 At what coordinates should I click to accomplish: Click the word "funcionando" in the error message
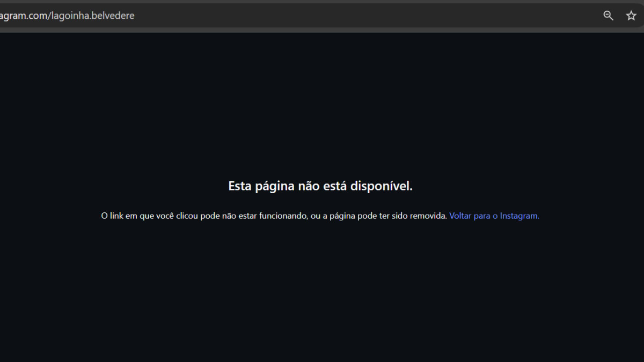click(x=282, y=216)
